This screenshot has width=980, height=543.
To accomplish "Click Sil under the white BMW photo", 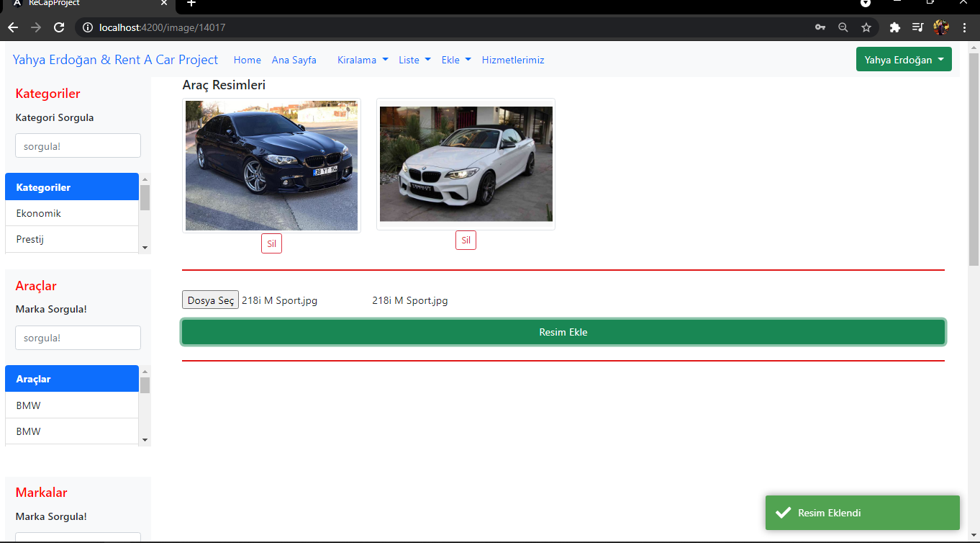I will [466, 240].
